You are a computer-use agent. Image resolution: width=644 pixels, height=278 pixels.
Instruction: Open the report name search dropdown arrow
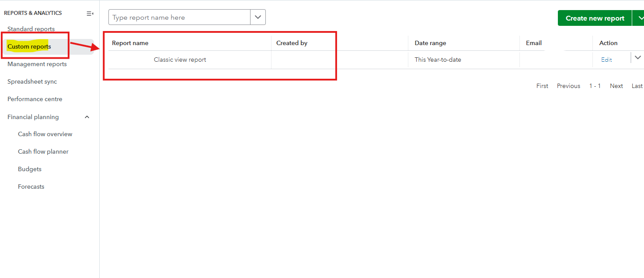[x=258, y=18]
